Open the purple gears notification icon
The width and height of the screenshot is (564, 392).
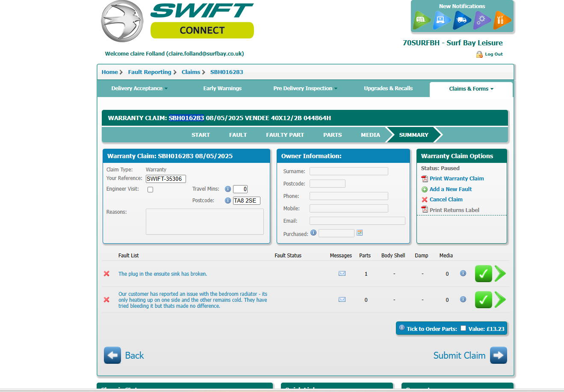(x=481, y=20)
